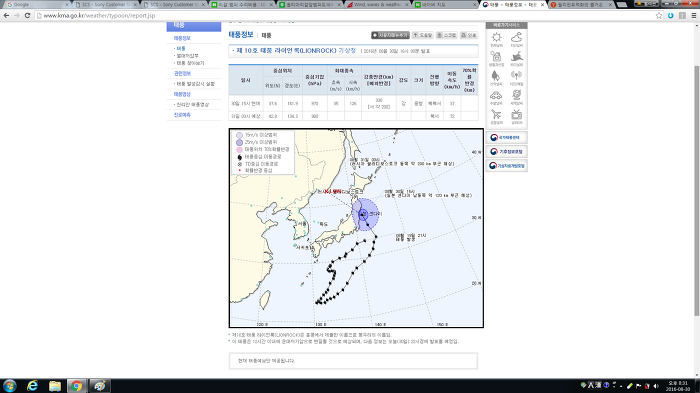Click the volume speaker tray icon
The height and width of the screenshot is (393, 700).
coord(656,386)
